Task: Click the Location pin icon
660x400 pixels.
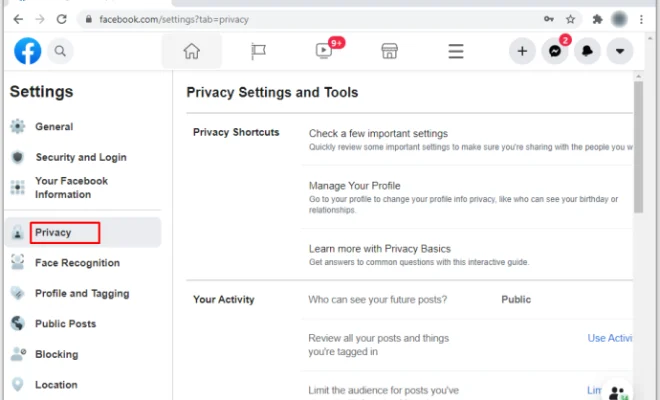Action: pos(18,384)
